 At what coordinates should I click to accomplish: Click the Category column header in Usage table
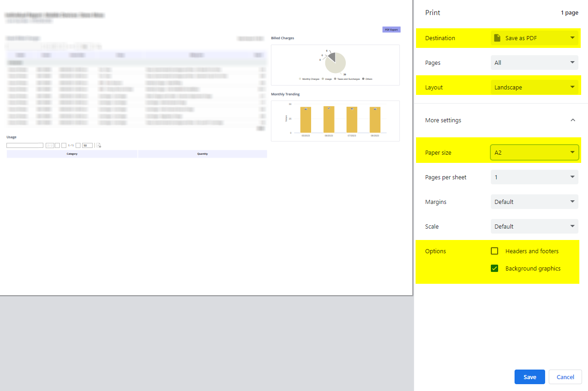coord(72,154)
